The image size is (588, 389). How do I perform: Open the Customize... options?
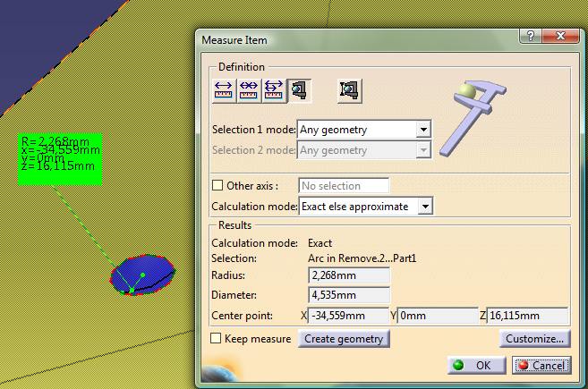pos(534,339)
